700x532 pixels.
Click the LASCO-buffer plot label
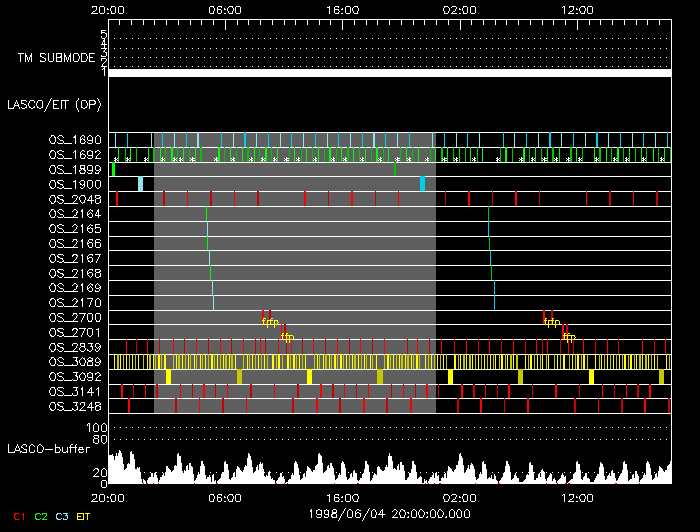[x=48, y=449]
